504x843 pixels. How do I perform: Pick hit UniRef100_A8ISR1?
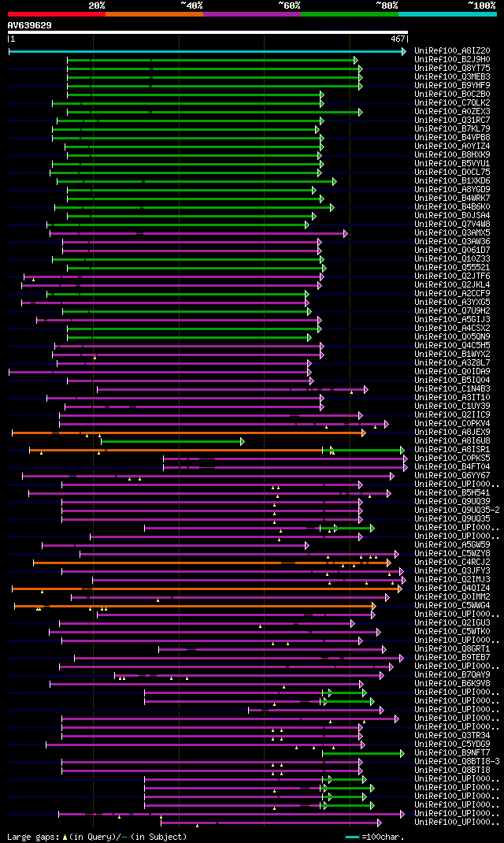pyautogui.click(x=452, y=450)
